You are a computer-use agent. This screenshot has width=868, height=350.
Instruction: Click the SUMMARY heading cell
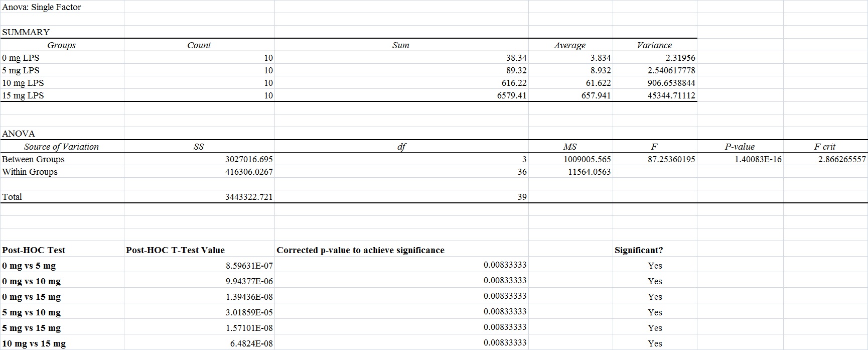click(x=26, y=32)
